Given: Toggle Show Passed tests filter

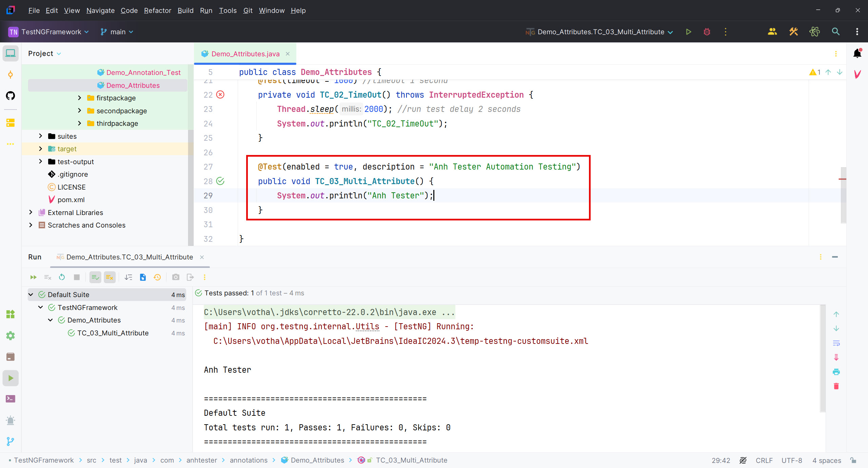Looking at the screenshot, I should click(95, 277).
